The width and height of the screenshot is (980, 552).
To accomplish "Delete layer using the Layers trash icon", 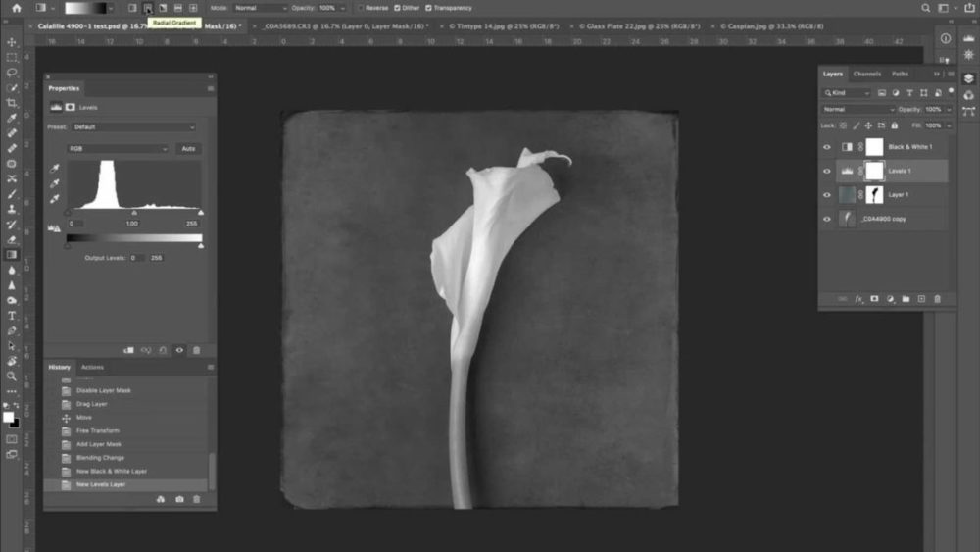I will (x=937, y=299).
